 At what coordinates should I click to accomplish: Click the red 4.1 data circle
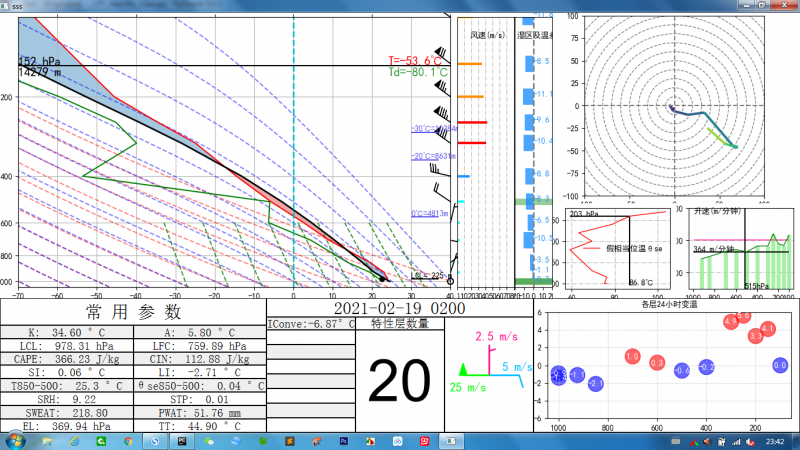(768, 328)
